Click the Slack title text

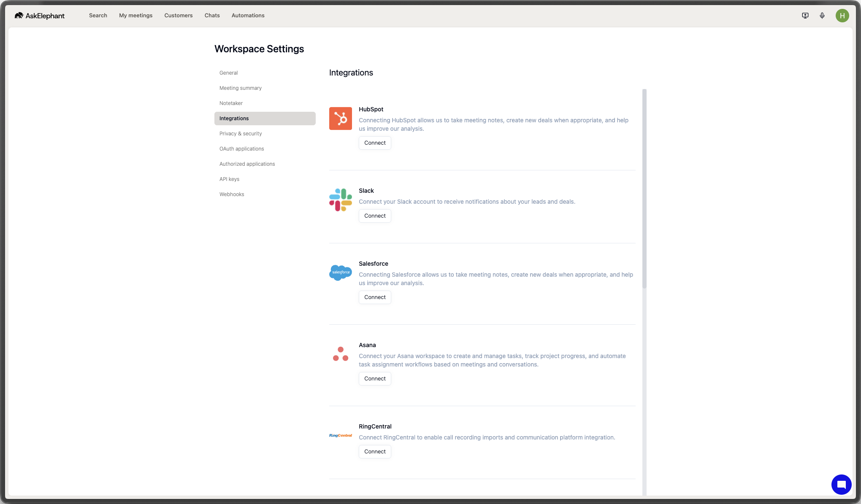[366, 191]
